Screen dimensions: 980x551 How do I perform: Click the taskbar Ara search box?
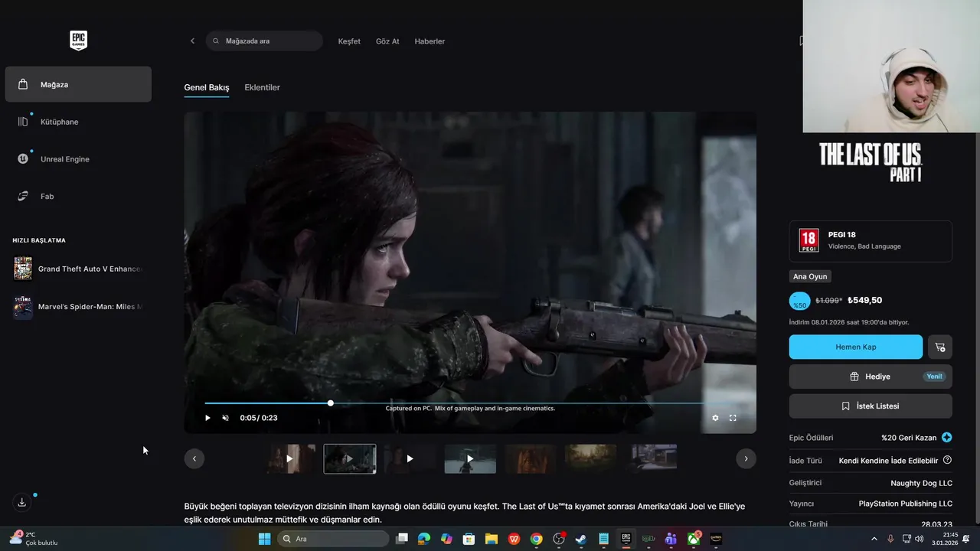333,539
